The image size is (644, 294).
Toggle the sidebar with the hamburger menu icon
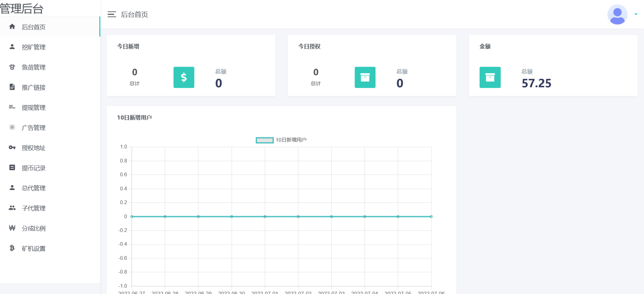pos(112,14)
